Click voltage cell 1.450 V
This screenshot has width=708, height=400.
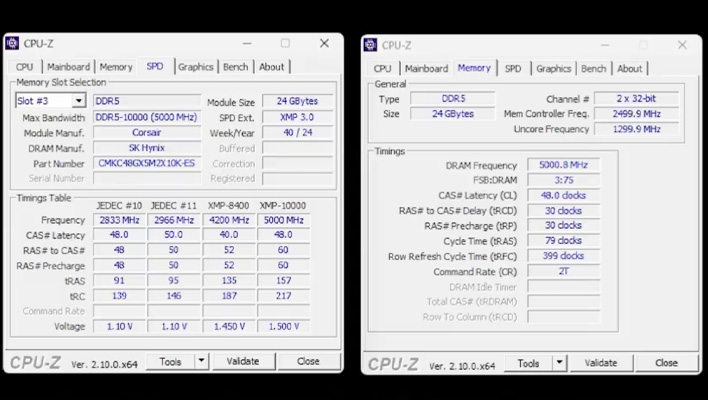click(x=229, y=326)
